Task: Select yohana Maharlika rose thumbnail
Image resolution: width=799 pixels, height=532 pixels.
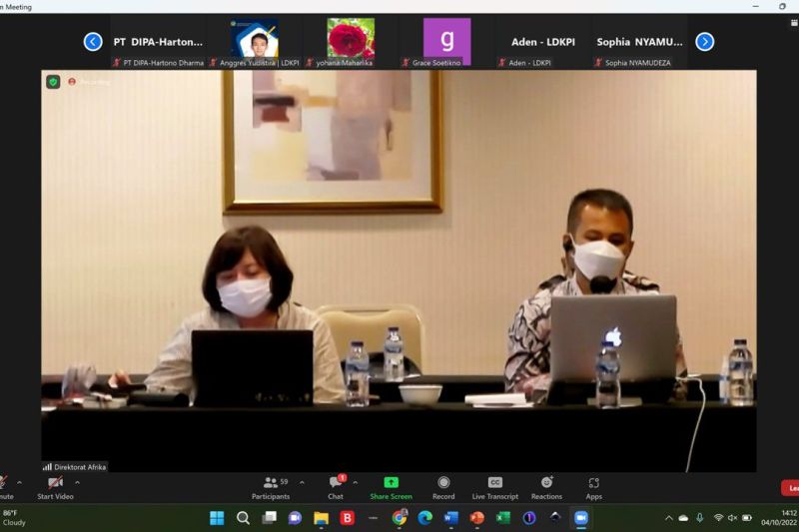Action: (x=351, y=42)
